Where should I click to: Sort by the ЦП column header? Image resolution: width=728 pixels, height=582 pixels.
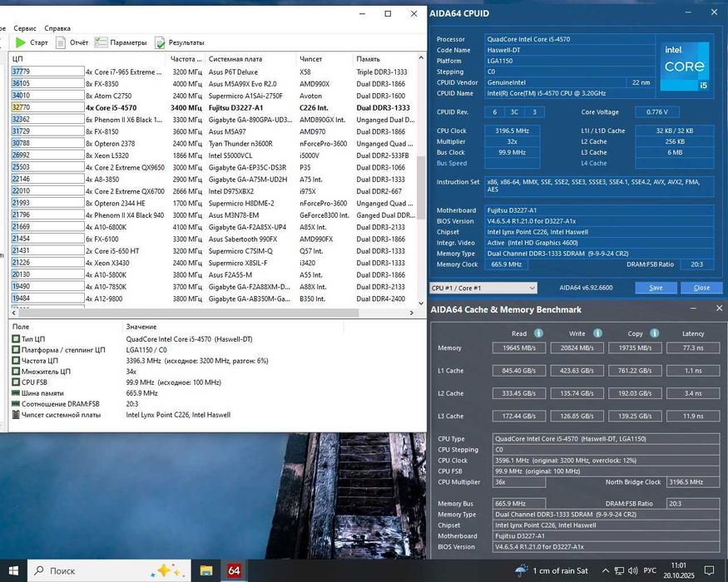coord(87,59)
